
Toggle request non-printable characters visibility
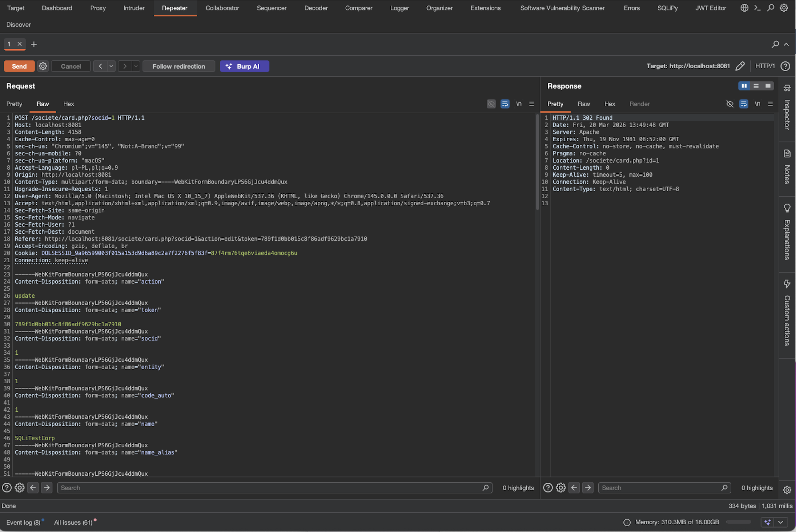point(491,104)
